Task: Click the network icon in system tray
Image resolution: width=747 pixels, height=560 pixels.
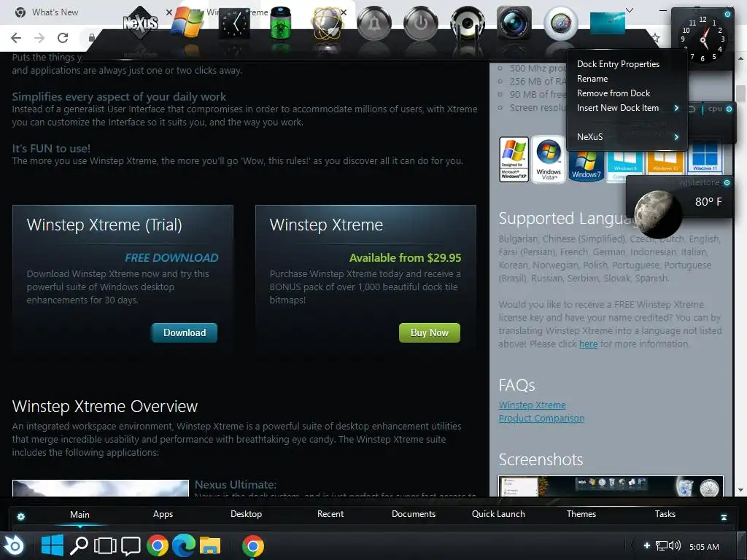Action: click(661, 545)
